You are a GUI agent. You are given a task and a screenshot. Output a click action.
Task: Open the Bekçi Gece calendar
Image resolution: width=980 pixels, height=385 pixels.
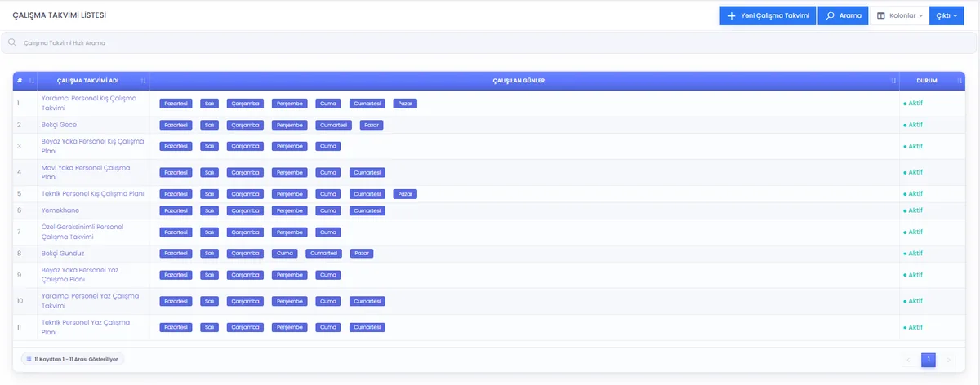coord(59,125)
